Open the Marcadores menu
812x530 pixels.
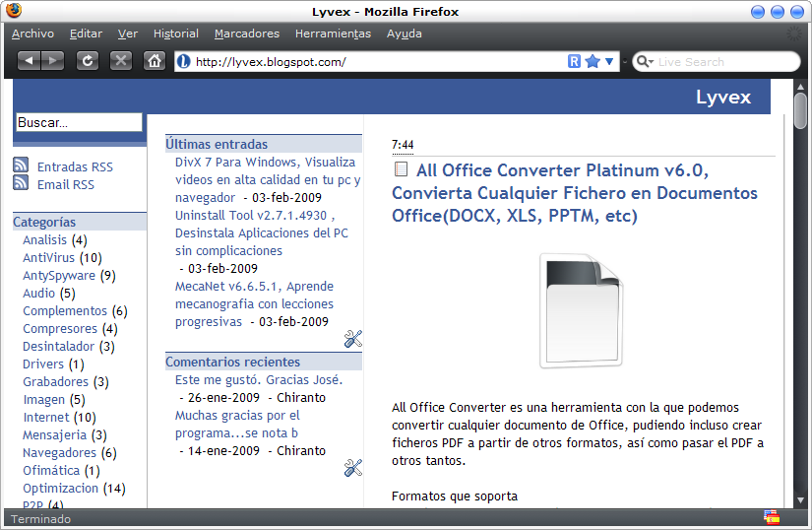pos(246,33)
